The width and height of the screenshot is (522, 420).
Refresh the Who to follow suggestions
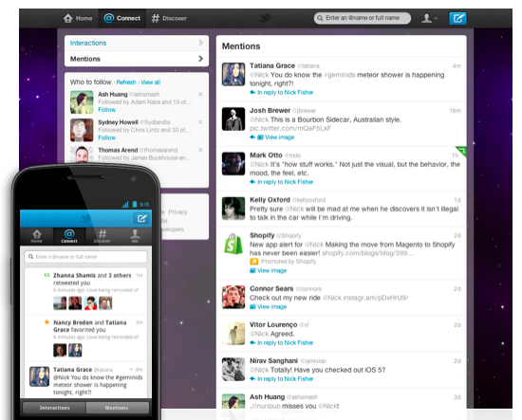click(126, 82)
